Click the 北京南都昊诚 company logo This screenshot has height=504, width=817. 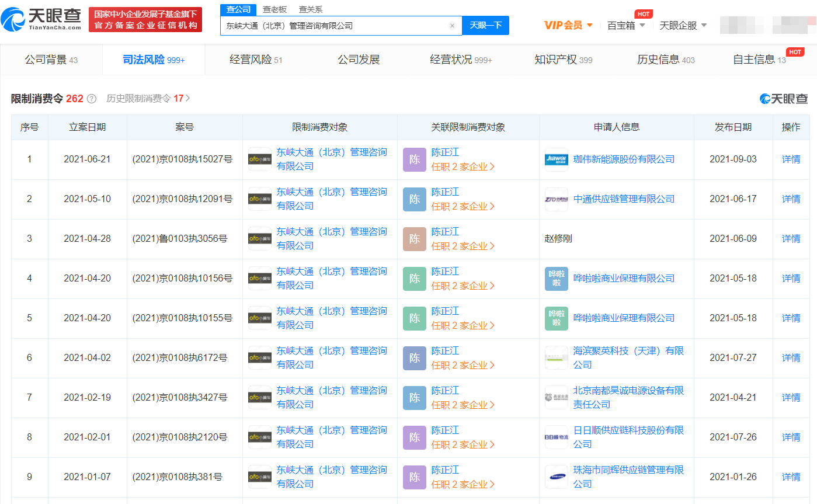(x=557, y=398)
